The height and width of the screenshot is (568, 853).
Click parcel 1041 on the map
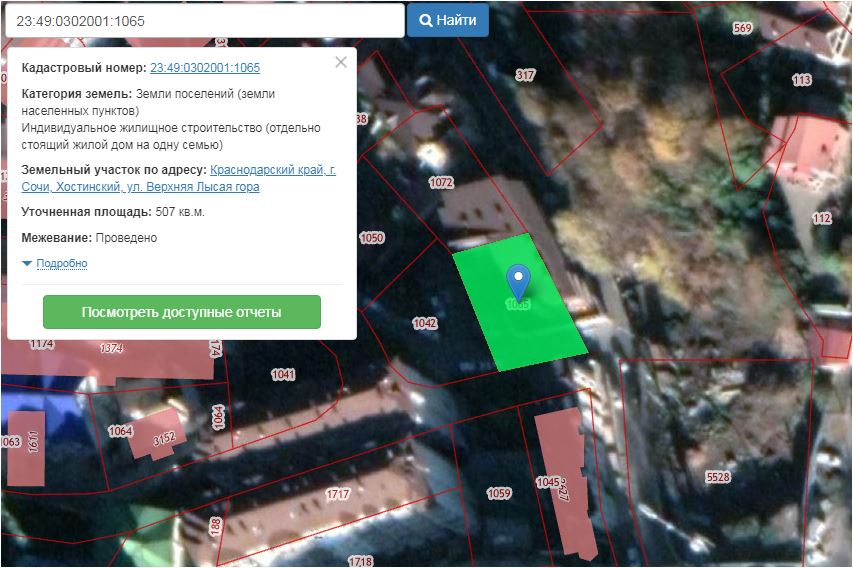coord(283,374)
